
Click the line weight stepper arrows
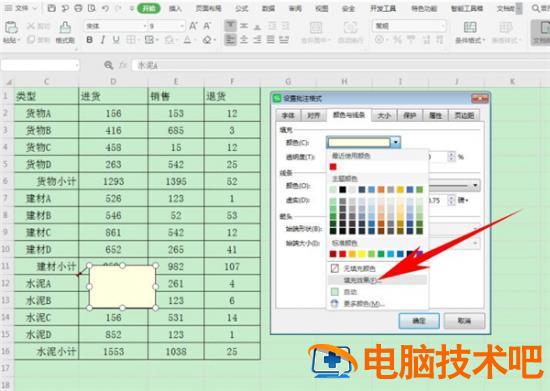(x=451, y=200)
